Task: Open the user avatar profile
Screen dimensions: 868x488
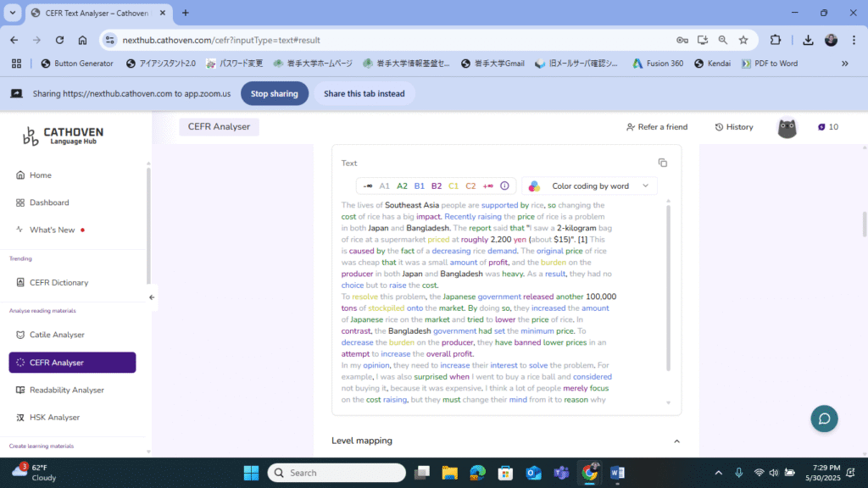Action: pyautogui.click(x=787, y=127)
